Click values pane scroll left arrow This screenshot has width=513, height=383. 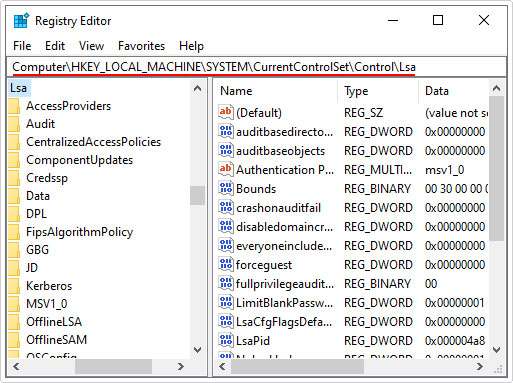[x=222, y=367]
